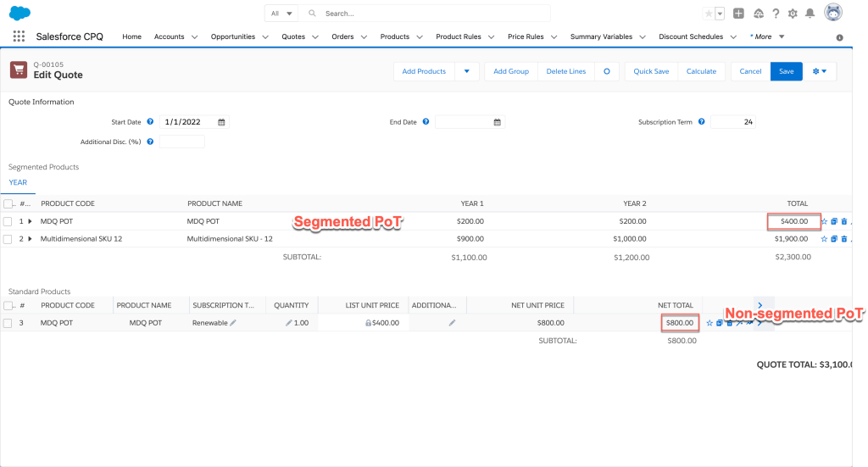This screenshot has width=868, height=467.
Task: Select the Multidimensional SKU 12 row checkbox
Action: pyautogui.click(x=8, y=239)
